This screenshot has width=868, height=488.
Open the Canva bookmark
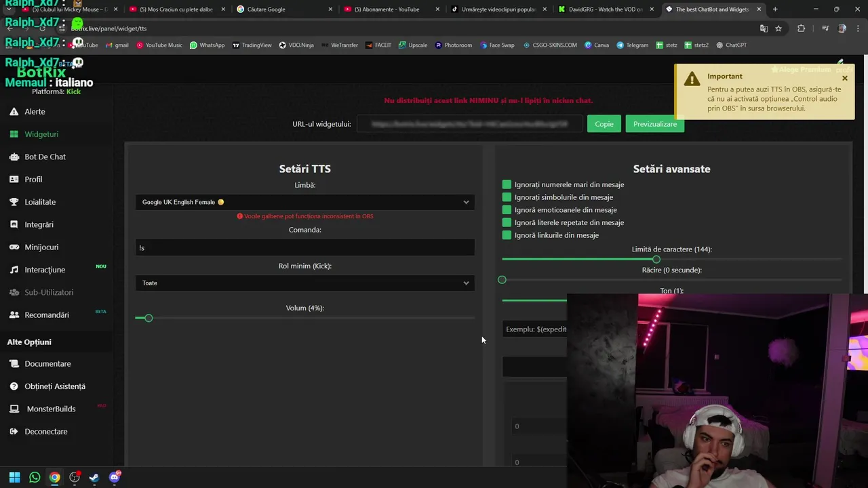(x=597, y=45)
